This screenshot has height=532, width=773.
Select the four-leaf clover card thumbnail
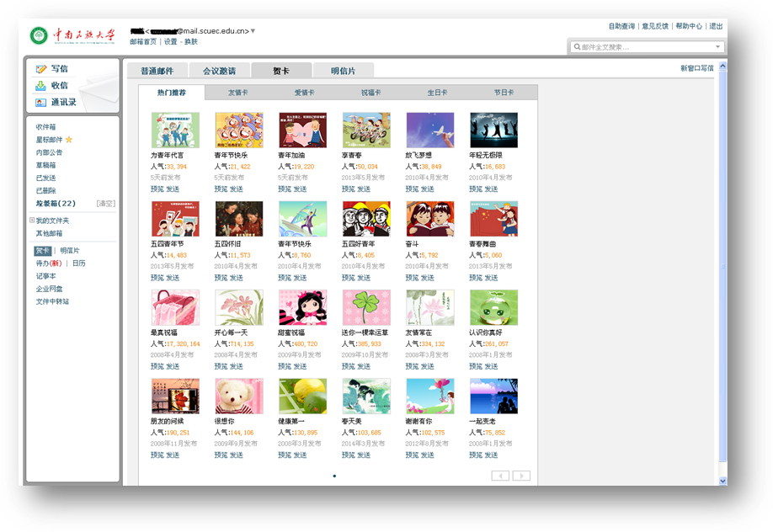click(366, 307)
